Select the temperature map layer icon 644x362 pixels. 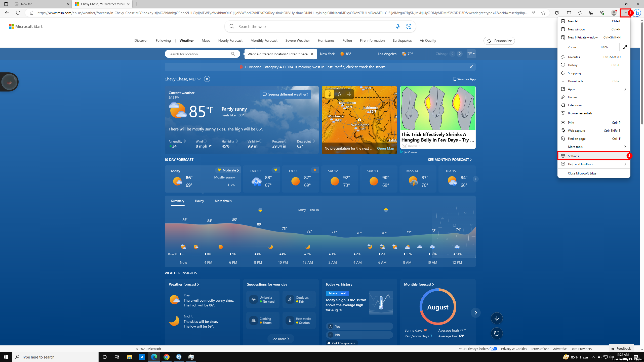330,94
